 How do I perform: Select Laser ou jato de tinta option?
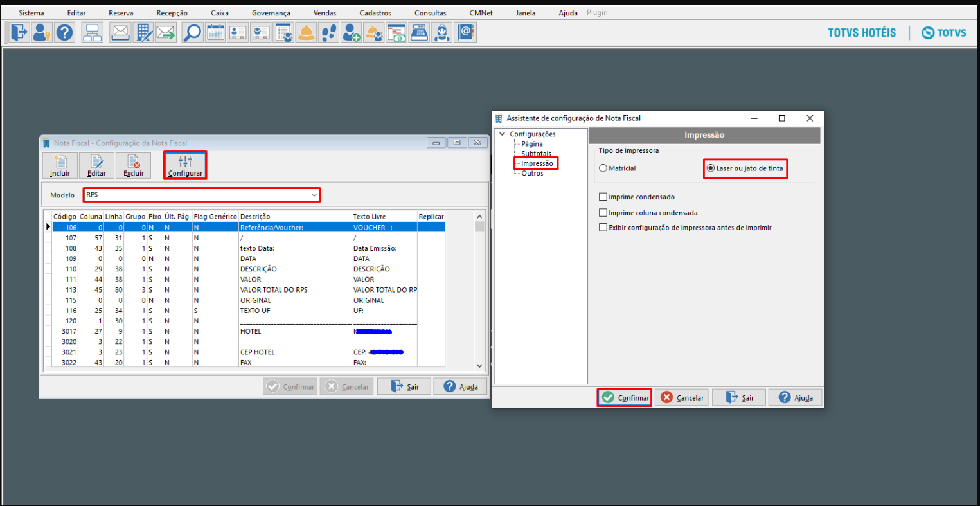point(745,168)
